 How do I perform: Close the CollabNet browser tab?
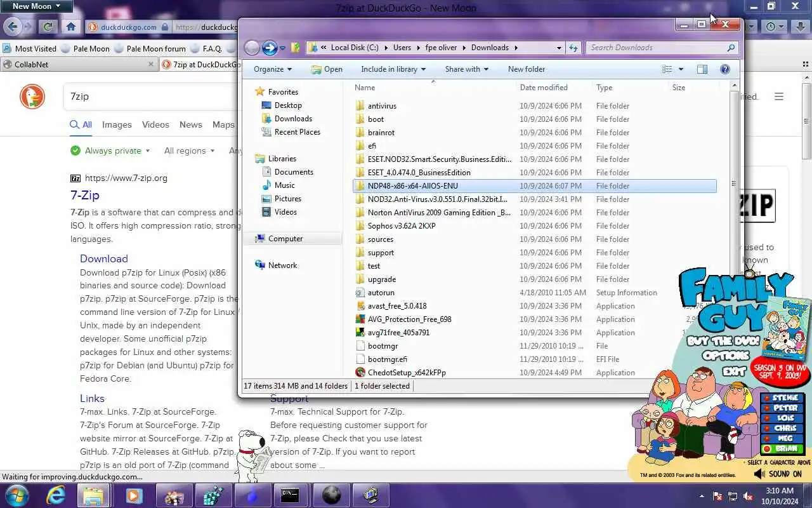pyautogui.click(x=151, y=64)
